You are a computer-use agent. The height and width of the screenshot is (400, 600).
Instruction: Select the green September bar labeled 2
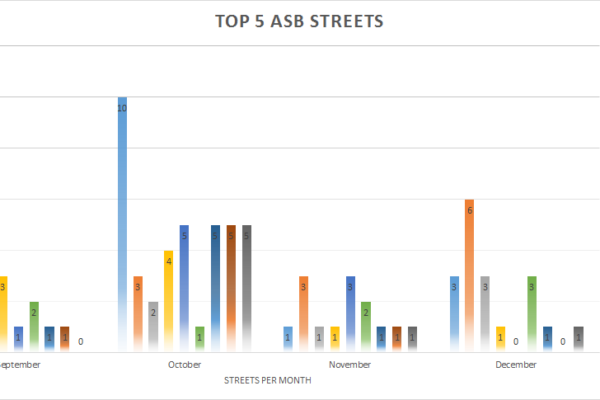click(x=34, y=326)
